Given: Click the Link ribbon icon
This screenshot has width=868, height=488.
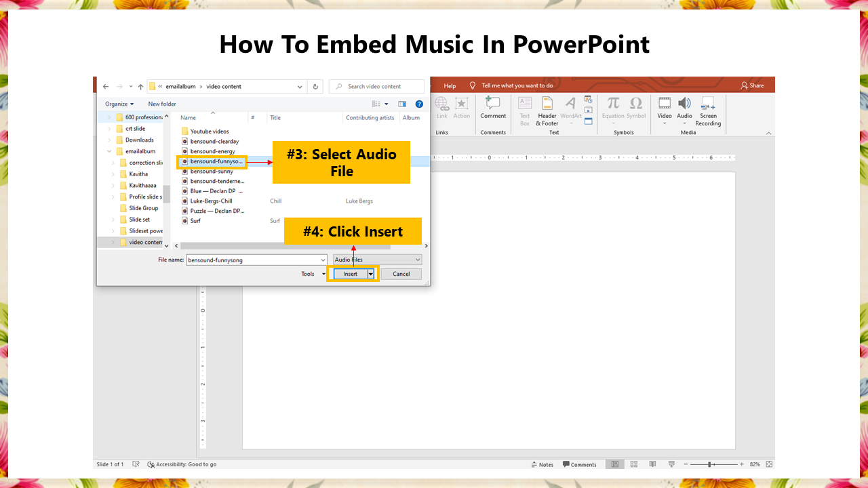Looking at the screenshot, I should pyautogui.click(x=441, y=108).
